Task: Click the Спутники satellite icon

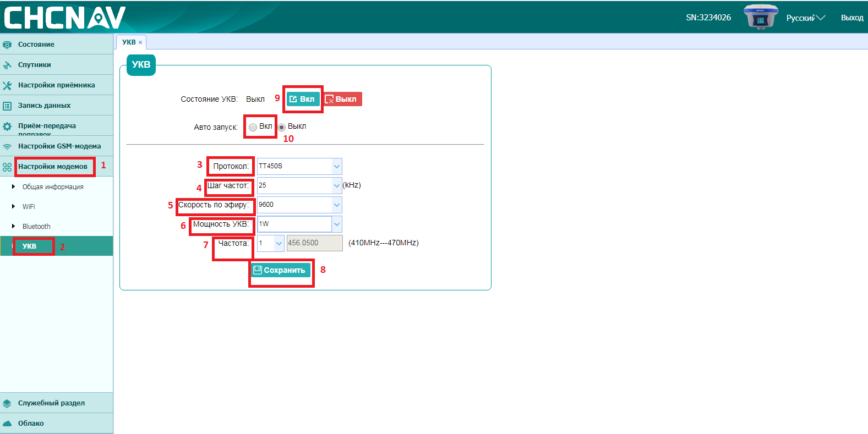Action: pyautogui.click(x=7, y=65)
